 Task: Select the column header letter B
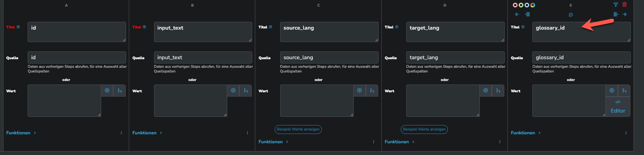tap(192, 5)
